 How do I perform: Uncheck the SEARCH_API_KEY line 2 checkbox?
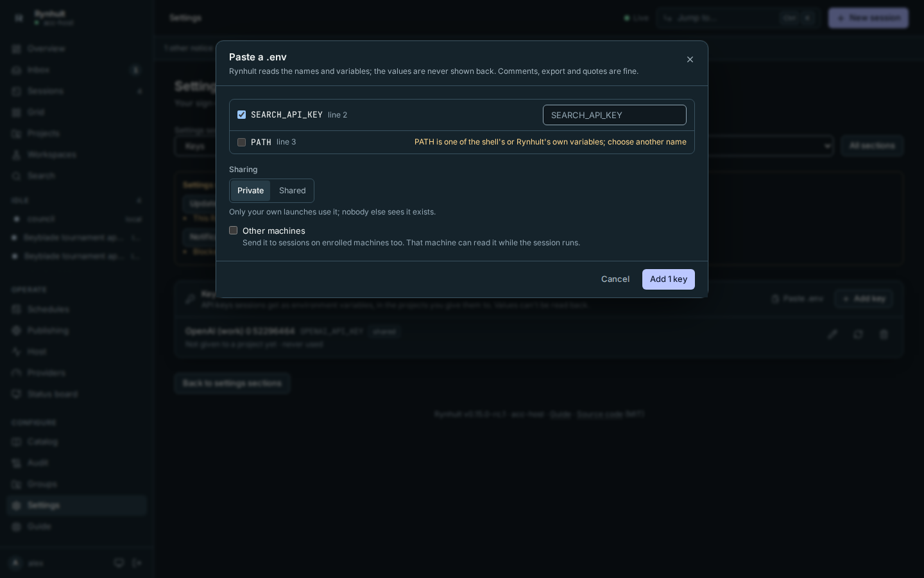point(241,115)
